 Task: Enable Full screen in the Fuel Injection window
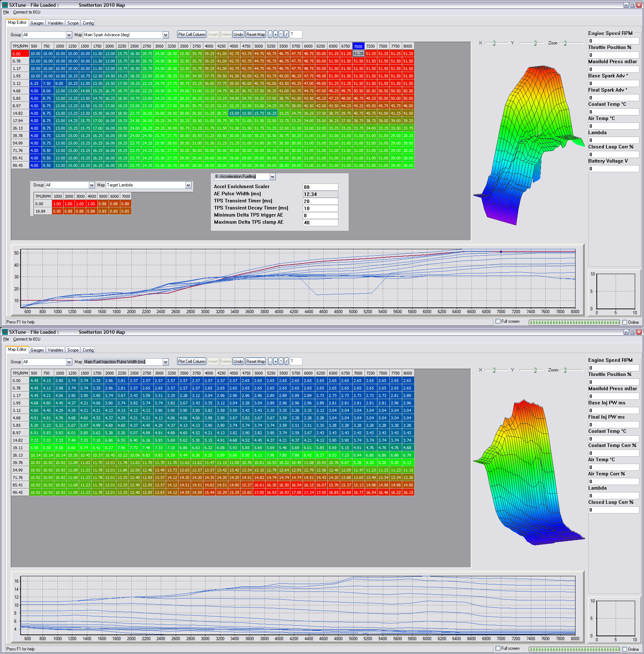498,648
